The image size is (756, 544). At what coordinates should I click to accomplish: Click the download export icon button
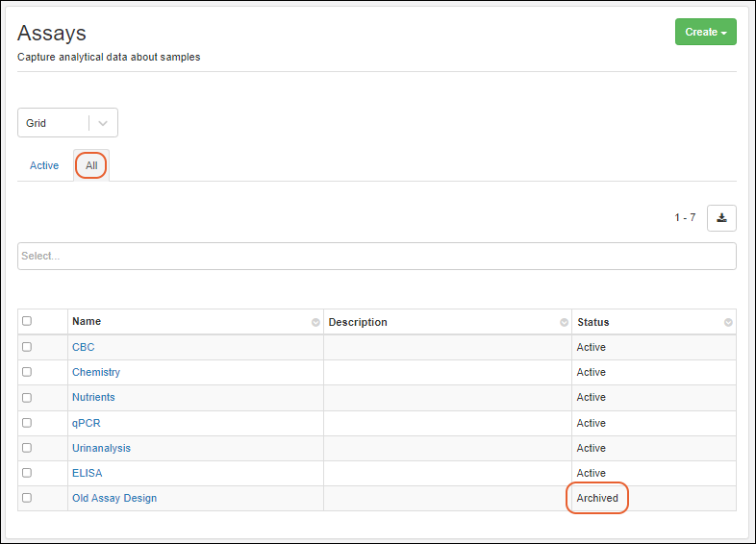click(721, 218)
